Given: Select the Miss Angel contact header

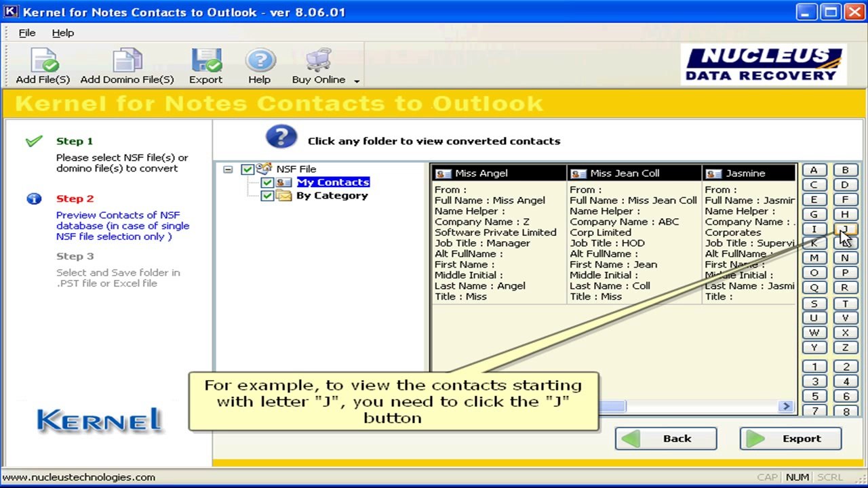Looking at the screenshot, I should click(499, 174).
